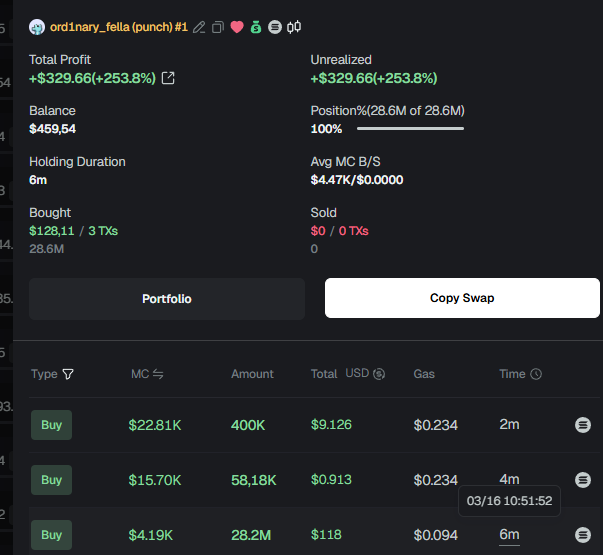Toggle Time format clock icon

point(536,374)
